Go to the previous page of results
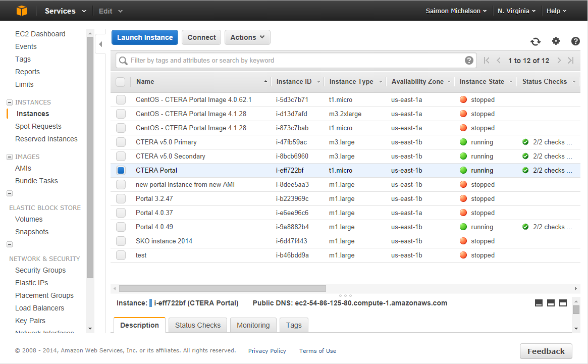588x364 pixels. coord(499,61)
